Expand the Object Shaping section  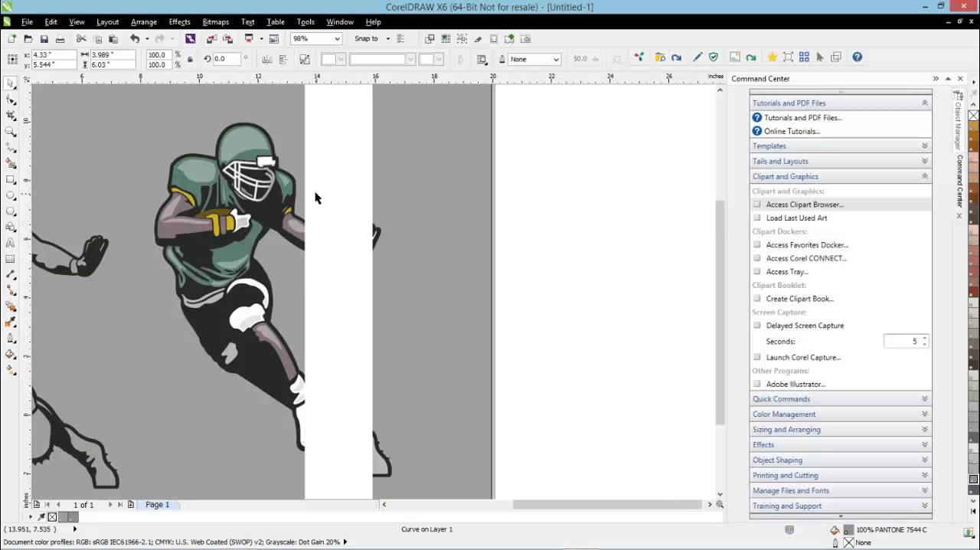(841, 460)
